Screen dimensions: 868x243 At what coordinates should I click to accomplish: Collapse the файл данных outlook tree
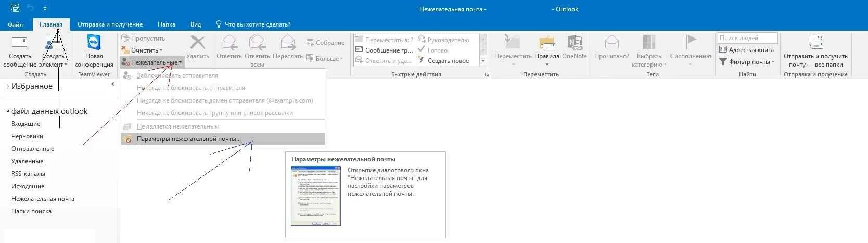click(8, 111)
